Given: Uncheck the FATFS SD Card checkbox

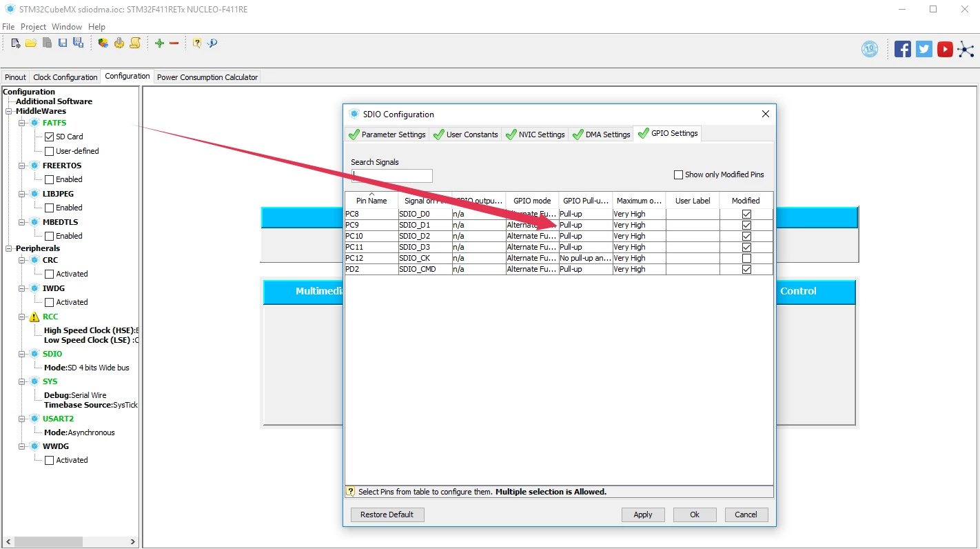Looking at the screenshot, I should [49, 137].
